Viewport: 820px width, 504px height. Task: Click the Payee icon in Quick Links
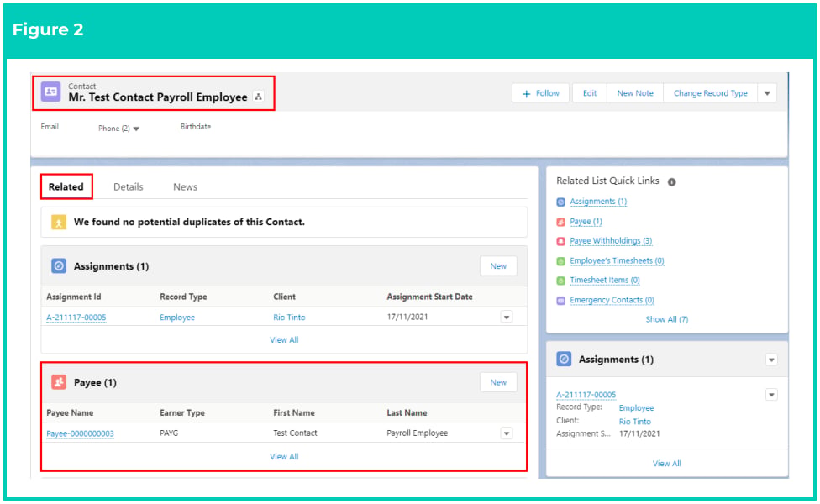coord(560,222)
